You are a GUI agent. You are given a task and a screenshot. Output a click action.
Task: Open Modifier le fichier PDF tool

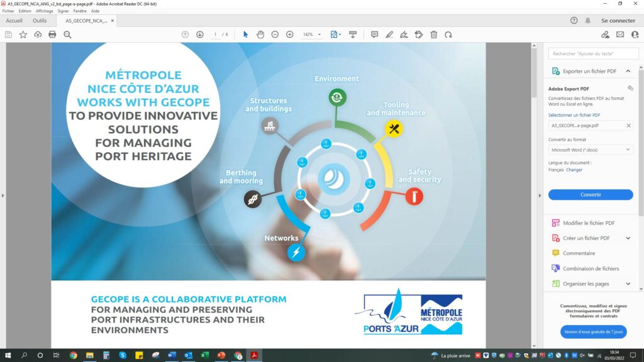[589, 223]
